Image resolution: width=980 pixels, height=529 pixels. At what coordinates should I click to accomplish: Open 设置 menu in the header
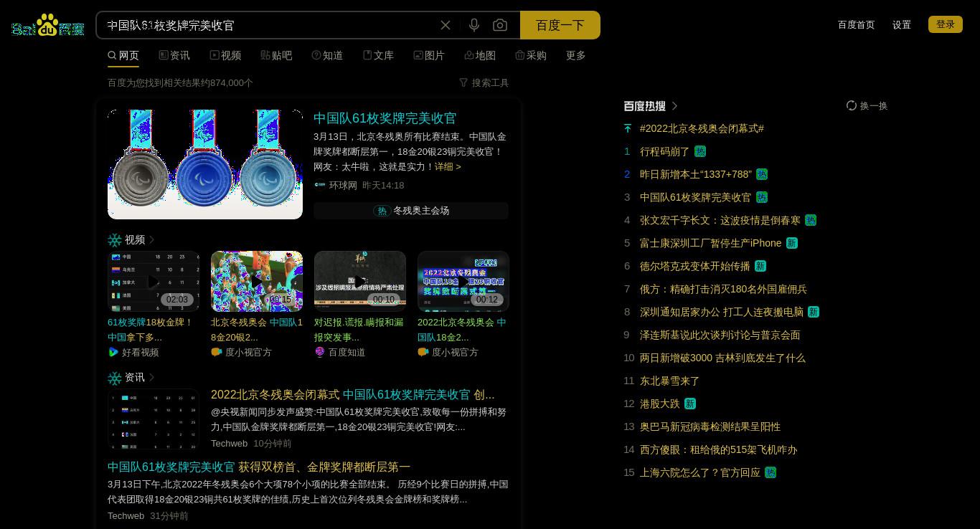pyautogui.click(x=902, y=24)
